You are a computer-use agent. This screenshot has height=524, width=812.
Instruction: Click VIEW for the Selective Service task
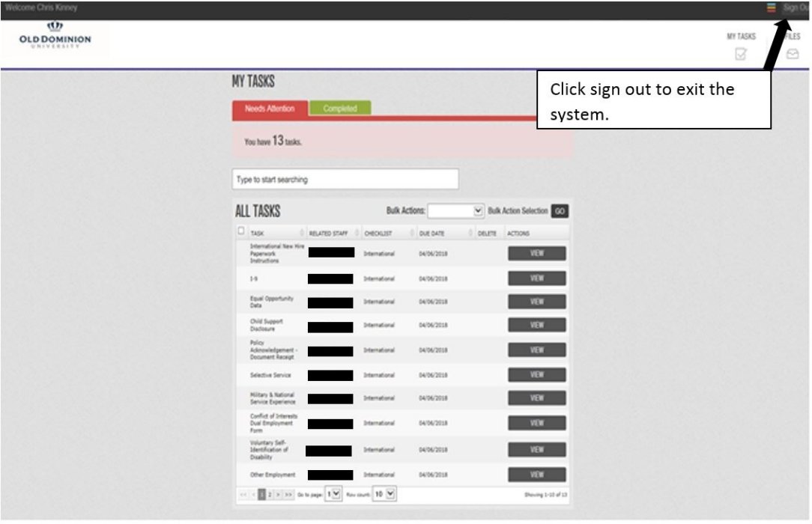(x=536, y=374)
